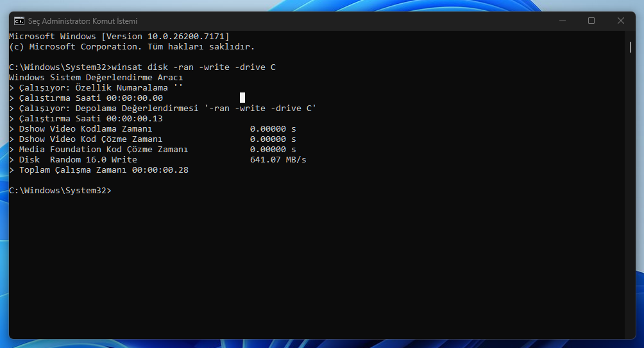Click the 'Çalıştırma Saati 00:00:00.13' line

pos(86,119)
